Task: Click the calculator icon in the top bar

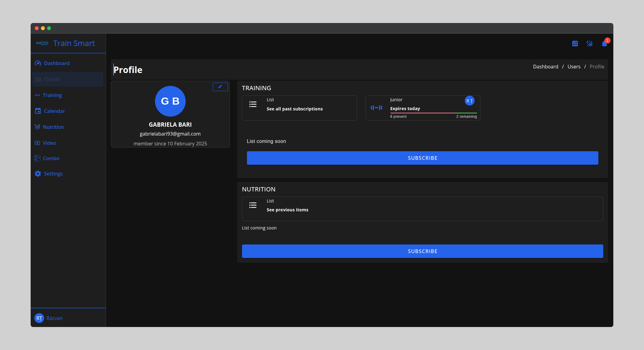Action: [x=575, y=44]
